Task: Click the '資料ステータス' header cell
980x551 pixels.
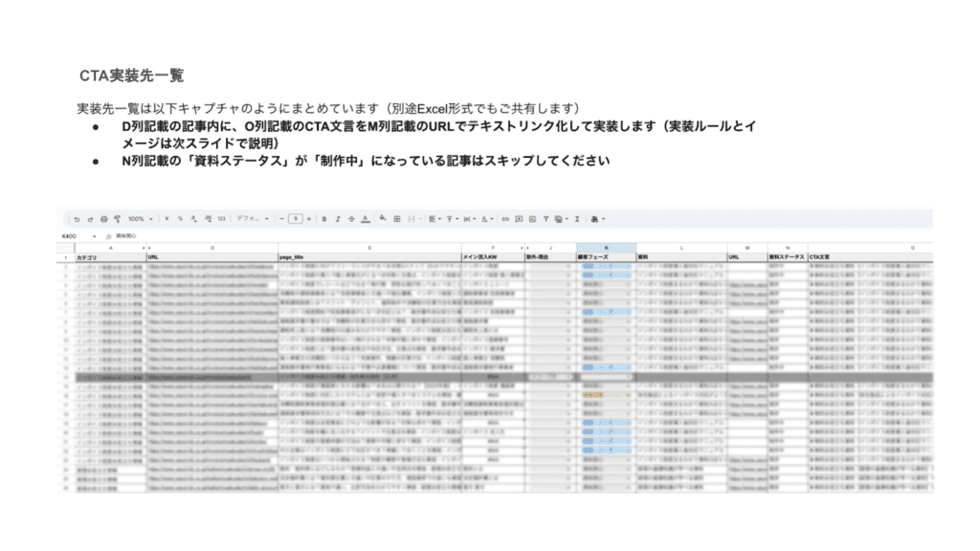Action: 788,257
